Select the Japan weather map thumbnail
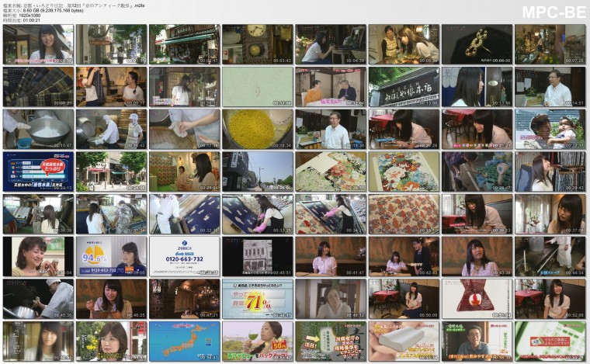 (185, 341)
